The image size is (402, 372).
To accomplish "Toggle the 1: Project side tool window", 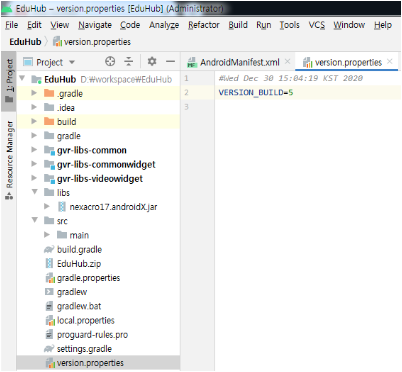I will click(10, 81).
